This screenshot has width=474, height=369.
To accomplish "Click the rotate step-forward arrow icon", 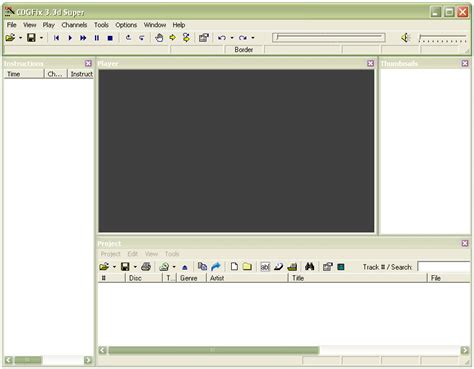I will 142,38.
